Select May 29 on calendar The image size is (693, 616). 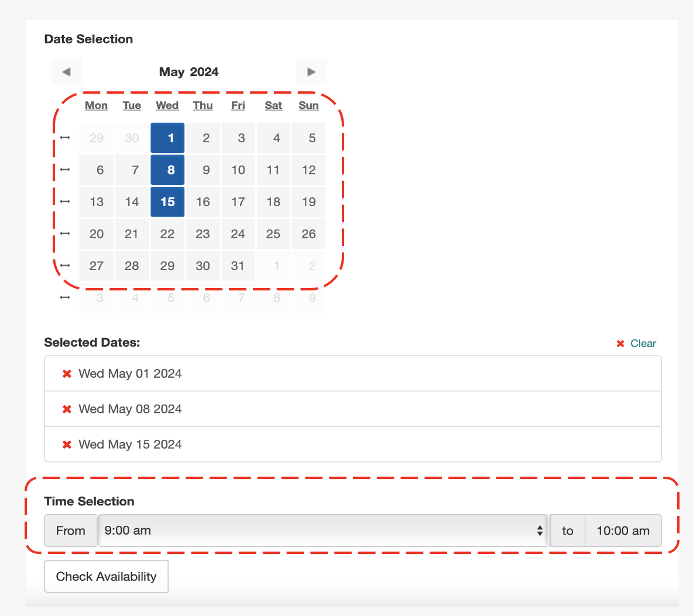click(167, 266)
